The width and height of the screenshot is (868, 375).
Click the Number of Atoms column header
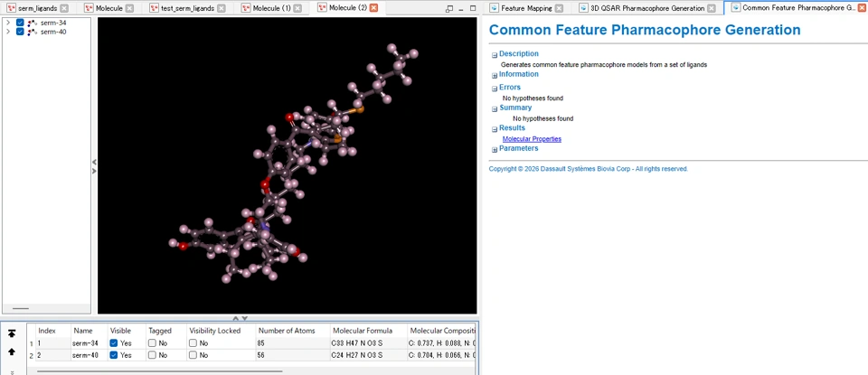coord(293,331)
